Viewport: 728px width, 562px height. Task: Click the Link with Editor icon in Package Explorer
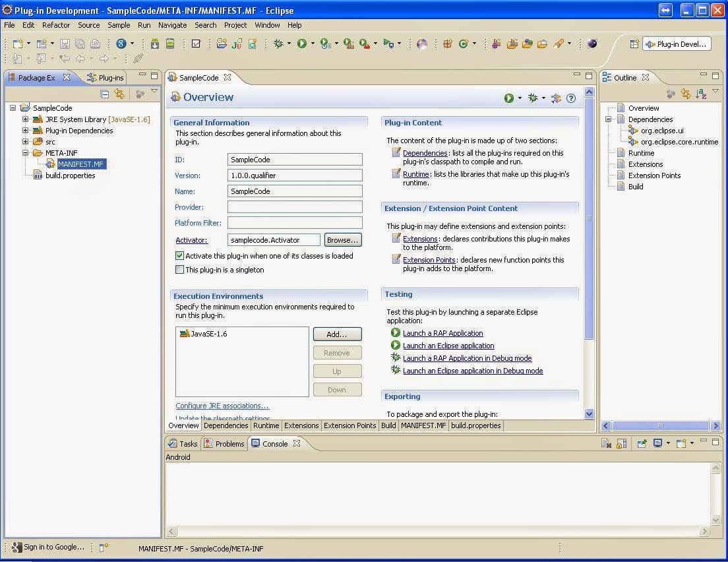tap(120, 94)
